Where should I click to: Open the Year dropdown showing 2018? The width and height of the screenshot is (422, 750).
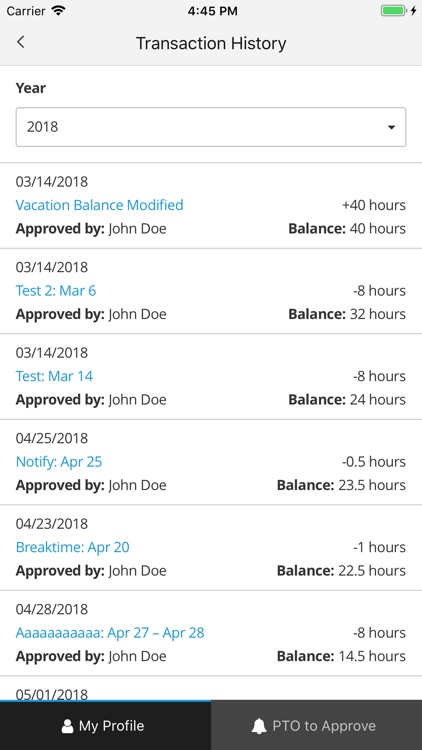(211, 127)
